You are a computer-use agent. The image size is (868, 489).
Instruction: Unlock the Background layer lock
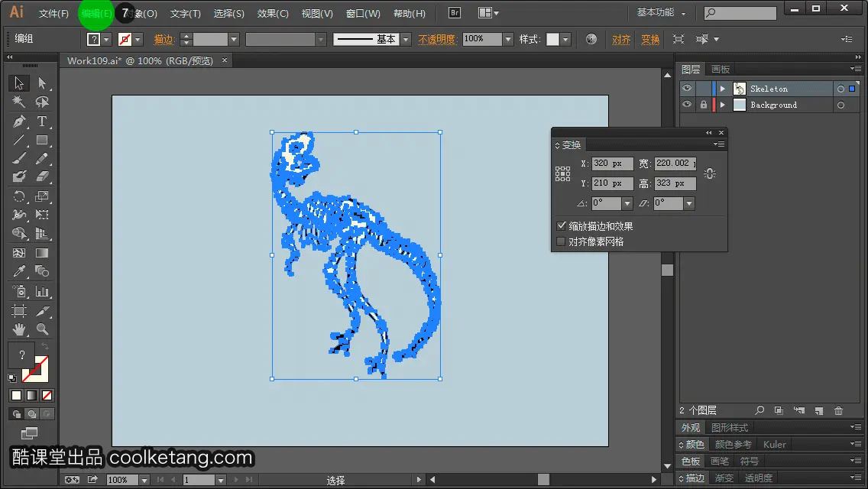703,105
